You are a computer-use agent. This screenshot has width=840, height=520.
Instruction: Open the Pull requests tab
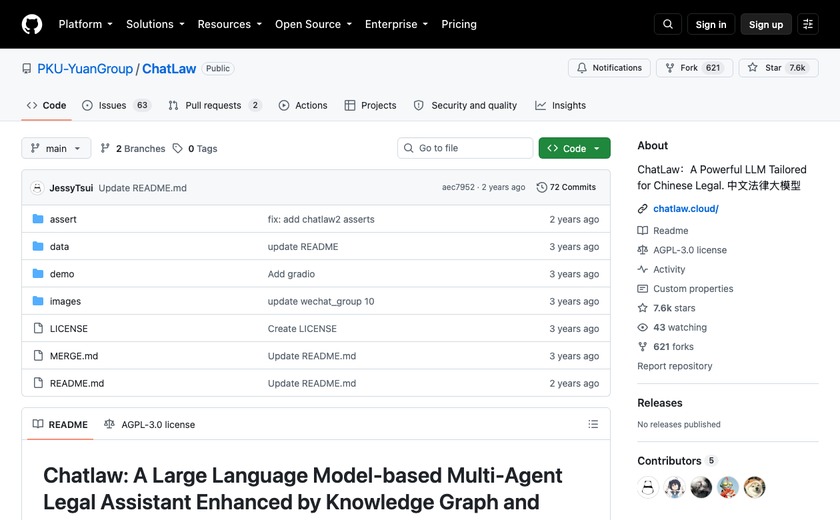pos(214,105)
